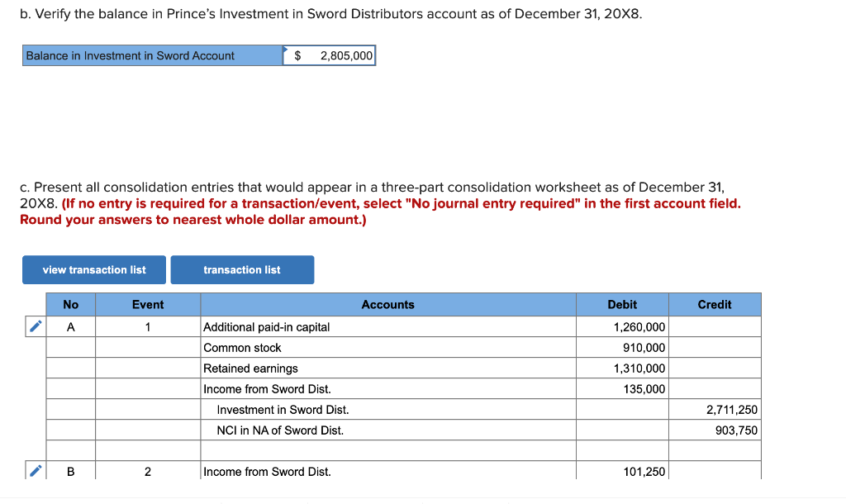Click the 903,750 credit amount cell

click(x=715, y=430)
